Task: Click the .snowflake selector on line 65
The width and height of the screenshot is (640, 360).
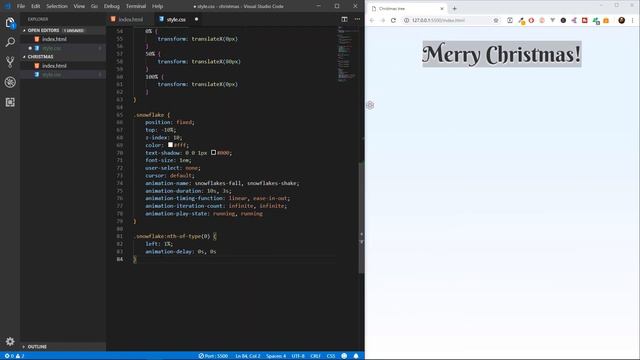Action: point(149,115)
